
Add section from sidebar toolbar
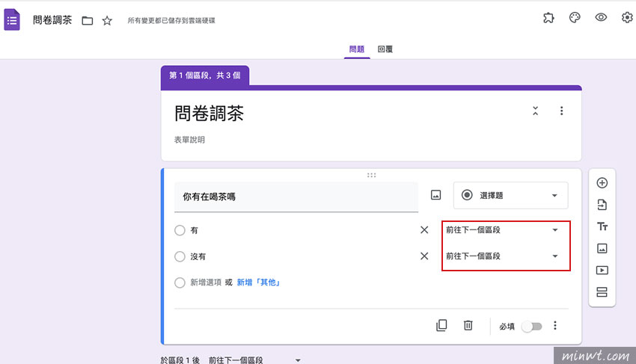click(x=602, y=291)
